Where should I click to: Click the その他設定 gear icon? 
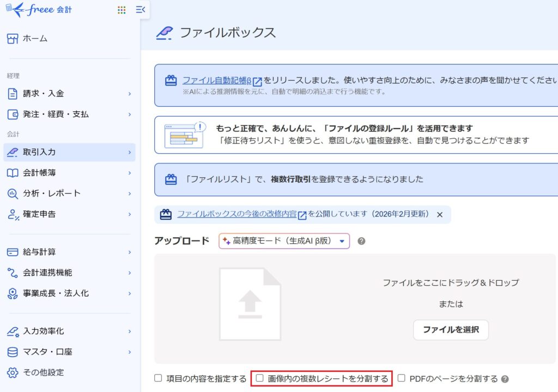tap(13, 373)
